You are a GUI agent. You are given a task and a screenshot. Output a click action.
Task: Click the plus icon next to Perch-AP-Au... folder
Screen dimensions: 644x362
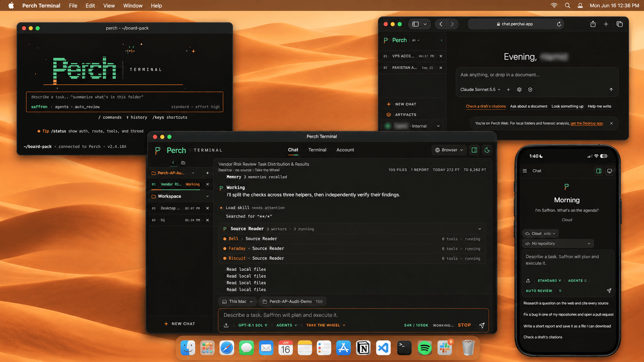click(207, 173)
